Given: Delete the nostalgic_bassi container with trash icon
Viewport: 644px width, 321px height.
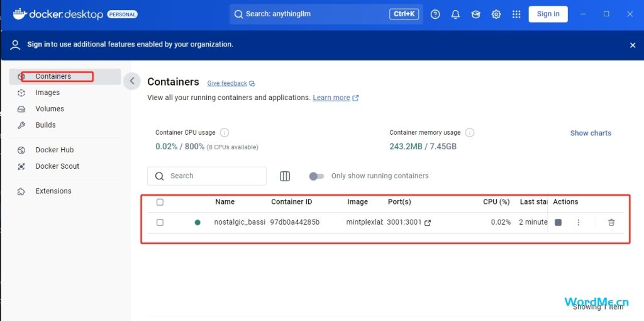Looking at the screenshot, I should pos(611,222).
